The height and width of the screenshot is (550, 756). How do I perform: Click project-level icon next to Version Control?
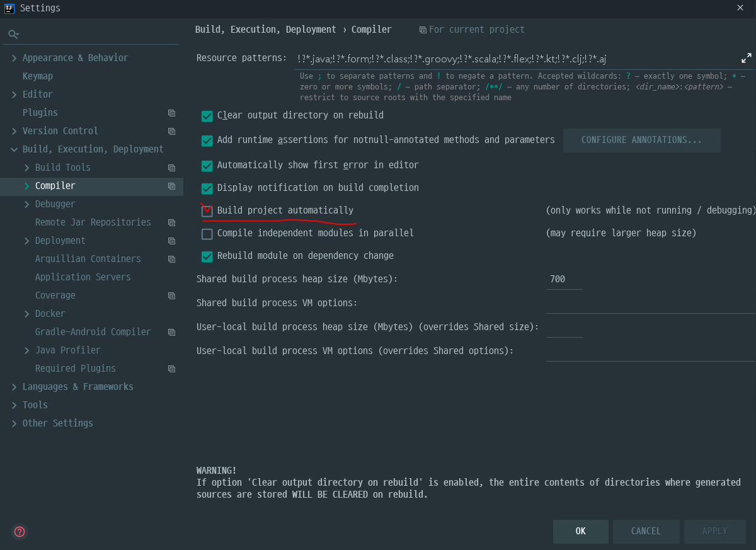coord(171,131)
